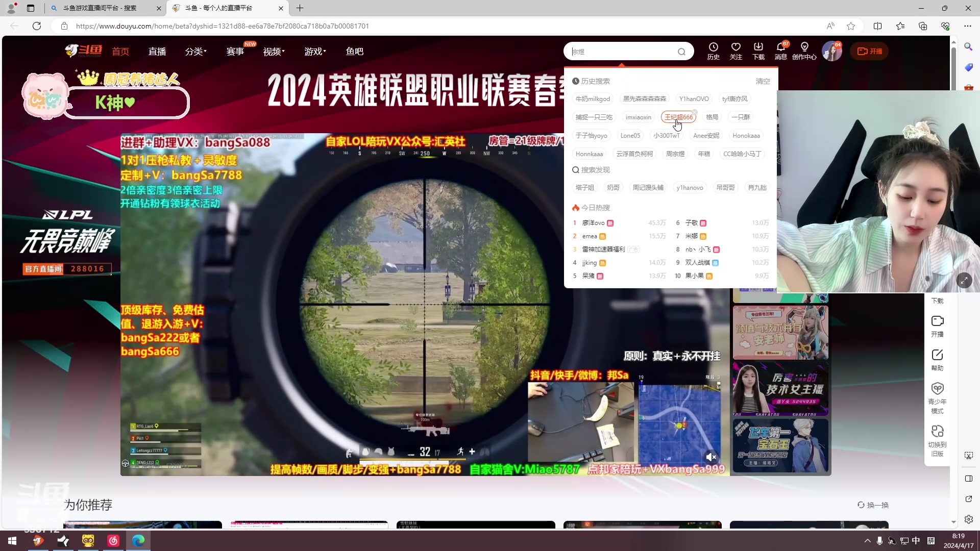The height and width of the screenshot is (551, 980).
Task: Switch to the 首页 home tab
Action: [120, 51]
